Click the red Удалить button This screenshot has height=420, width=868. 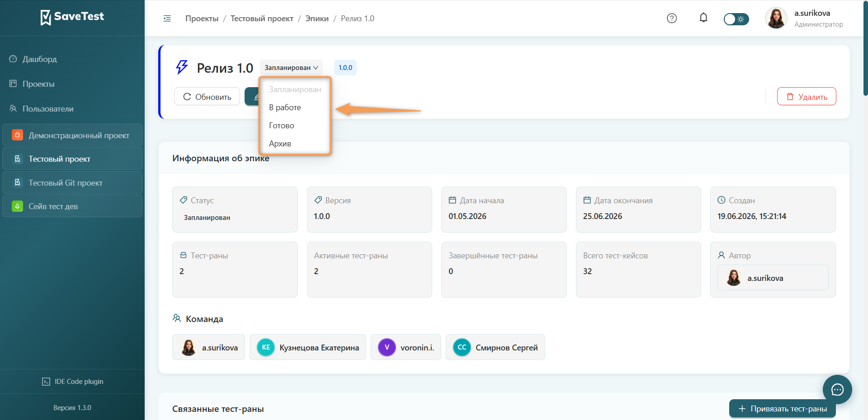coord(807,97)
